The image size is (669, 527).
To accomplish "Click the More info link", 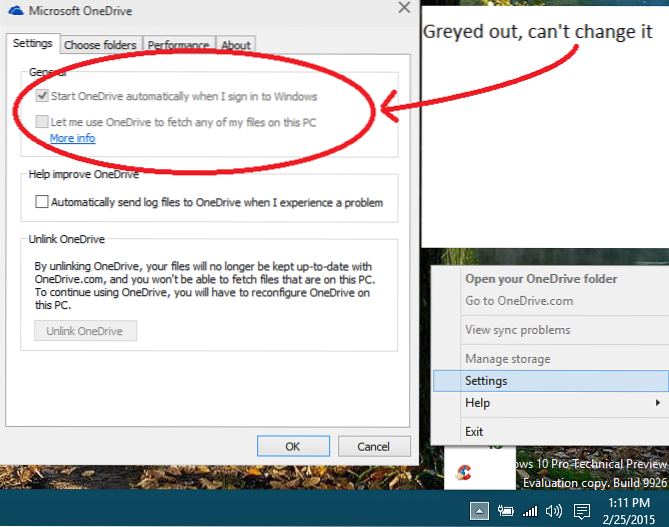I will [x=72, y=138].
